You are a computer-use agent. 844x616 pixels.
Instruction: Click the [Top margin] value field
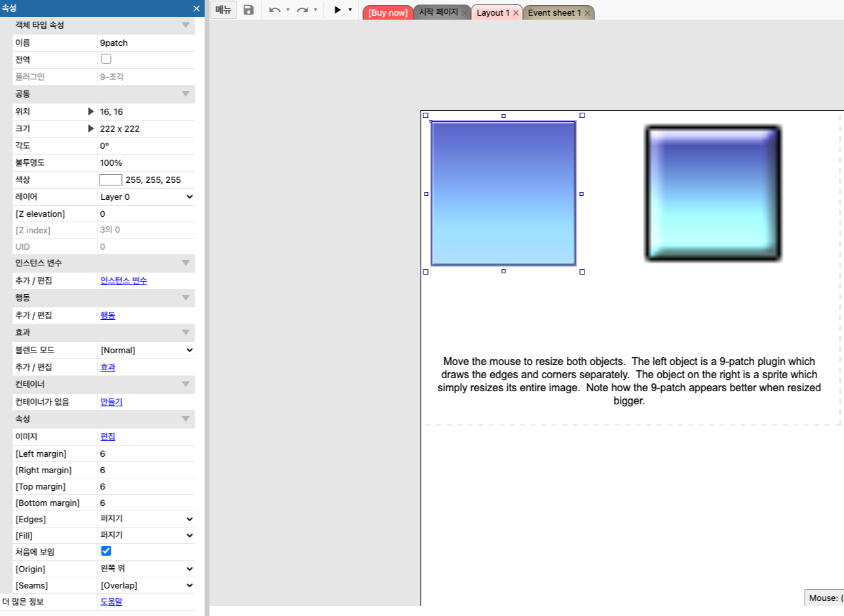[x=146, y=487]
